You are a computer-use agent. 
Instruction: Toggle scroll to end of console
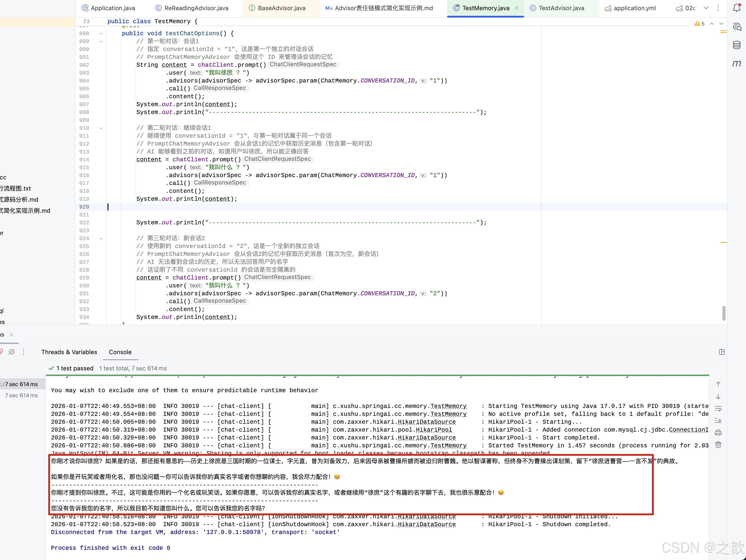click(x=718, y=421)
